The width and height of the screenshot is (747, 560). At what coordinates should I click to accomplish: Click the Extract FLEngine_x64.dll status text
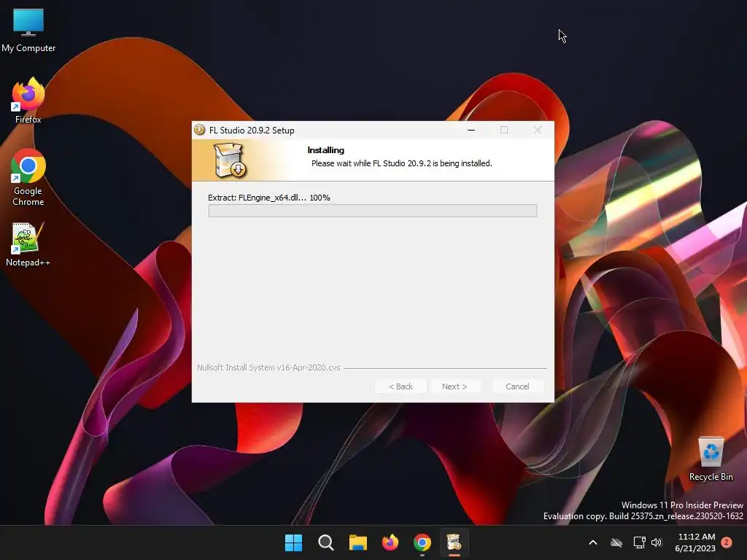268,198
